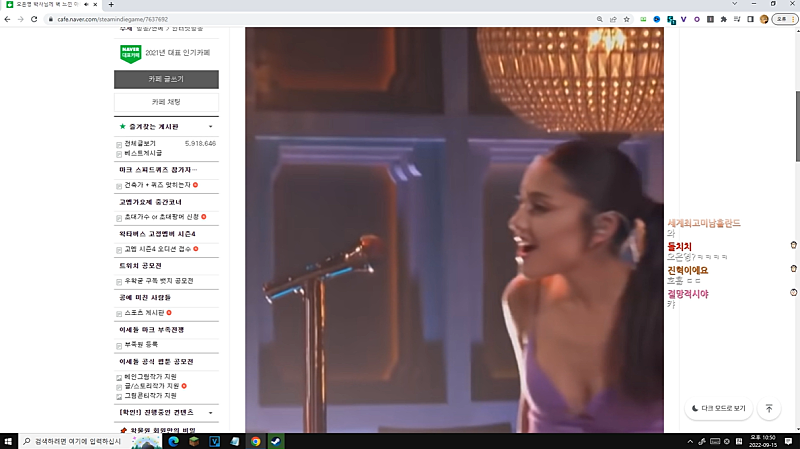Open the 부족원 등록 board
This screenshot has width=800, height=449.
141,345
